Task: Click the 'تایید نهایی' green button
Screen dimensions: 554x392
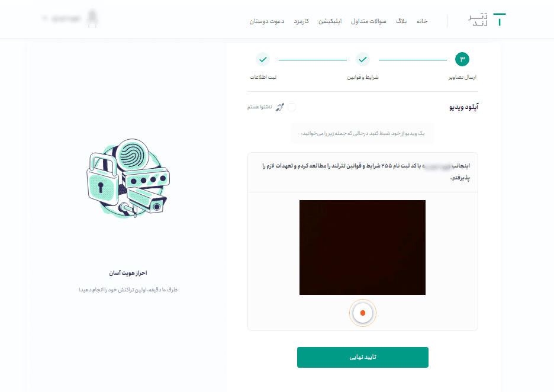Action: pyautogui.click(x=362, y=358)
